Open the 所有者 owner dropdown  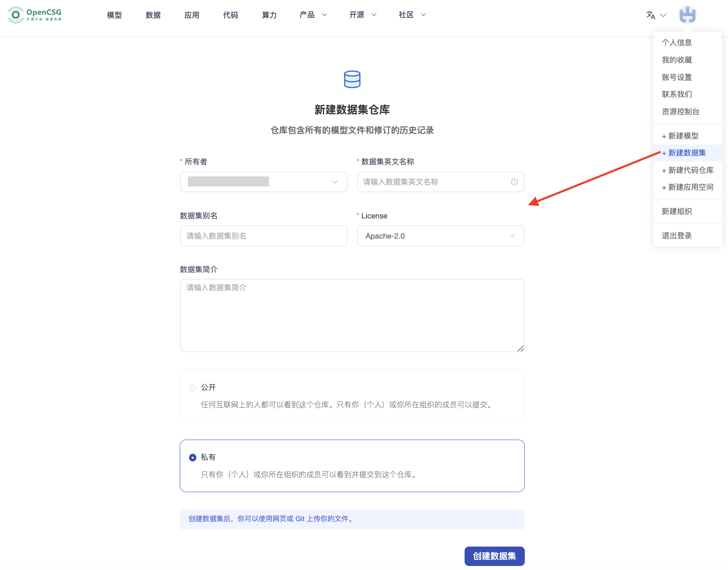pos(263,182)
